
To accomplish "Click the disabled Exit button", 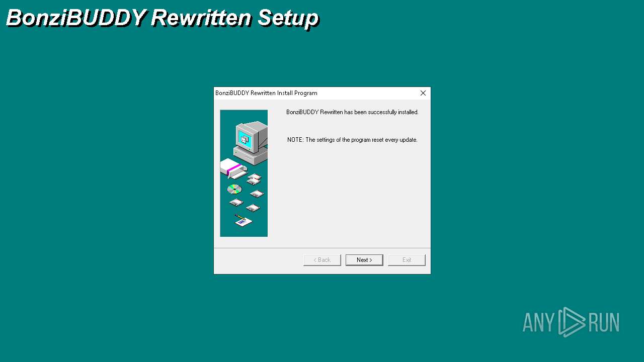I will click(x=407, y=260).
